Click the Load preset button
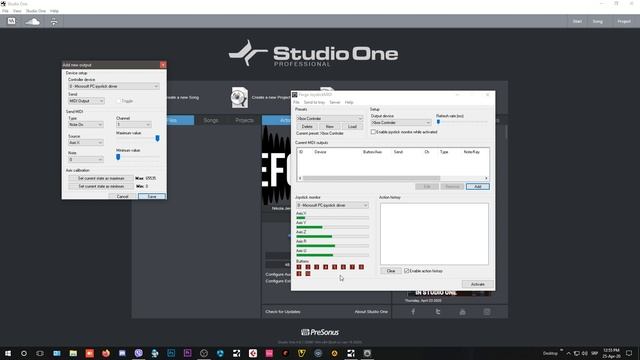Screen dimensions: 640x360 tap(352, 127)
